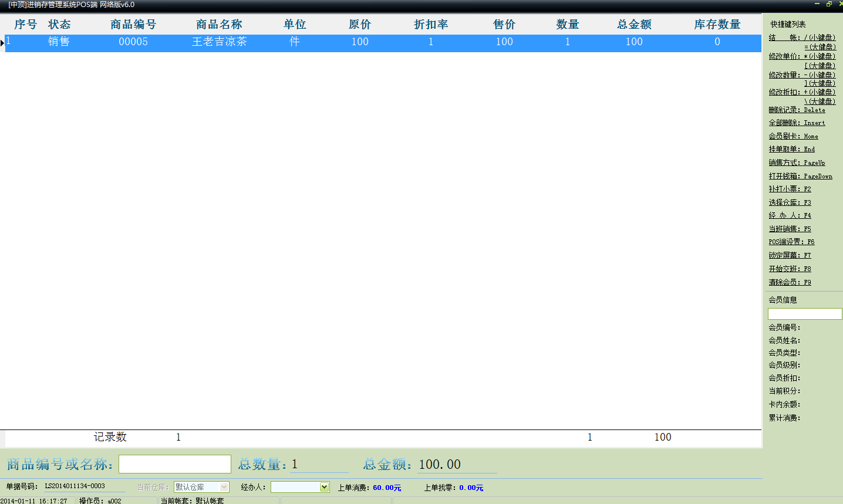This screenshot has height=504, width=843.
Task: Click 补打小票 F2 shortcut link
Action: click(790, 189)
